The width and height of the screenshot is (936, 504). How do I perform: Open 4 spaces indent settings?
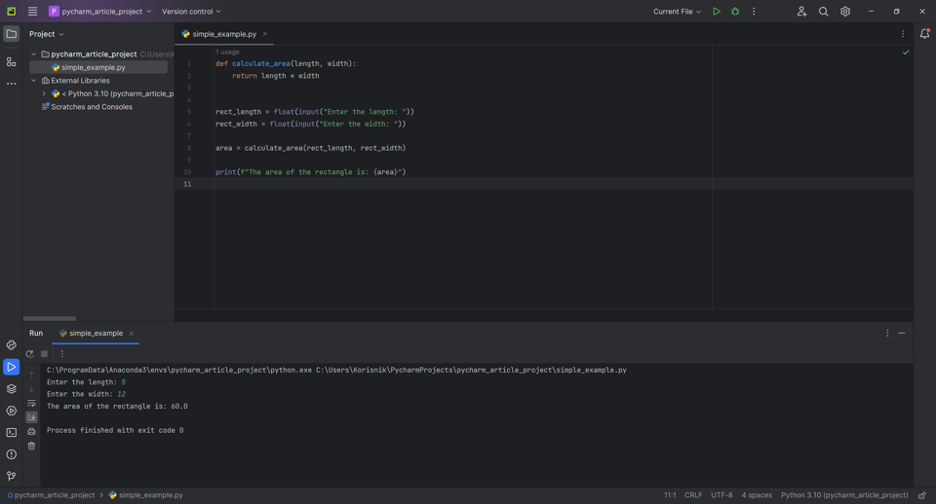click(756, 495)
